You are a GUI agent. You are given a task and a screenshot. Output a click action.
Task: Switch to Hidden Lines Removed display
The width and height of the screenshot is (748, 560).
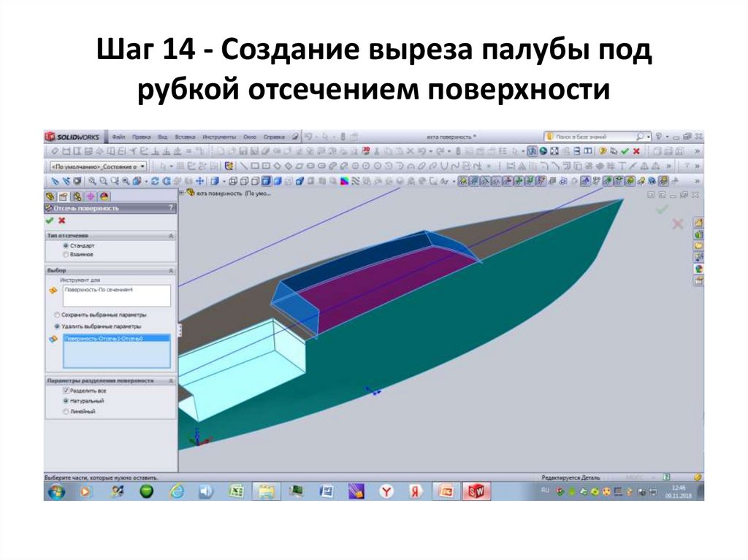click(255, 181)
